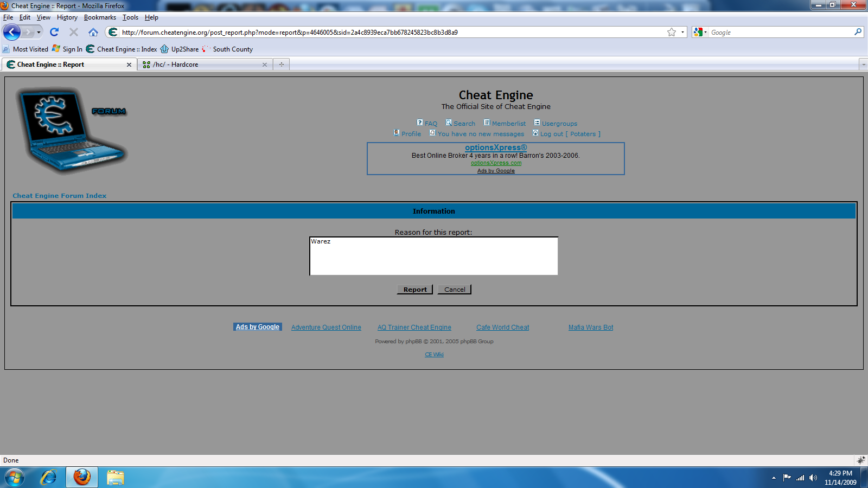Click into the address bar URL
868x488 pixels.
[x=392, y=33]
